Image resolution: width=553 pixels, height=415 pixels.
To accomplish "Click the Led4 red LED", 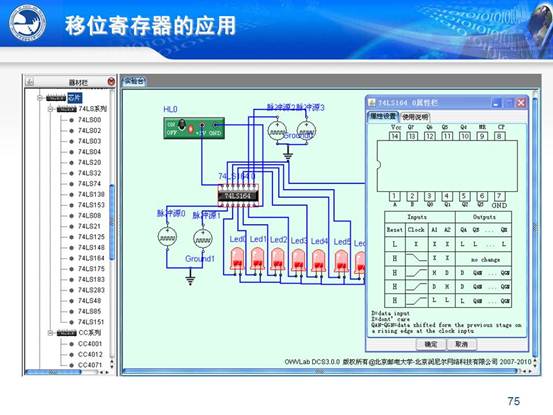I will click(x=318, y=260).
